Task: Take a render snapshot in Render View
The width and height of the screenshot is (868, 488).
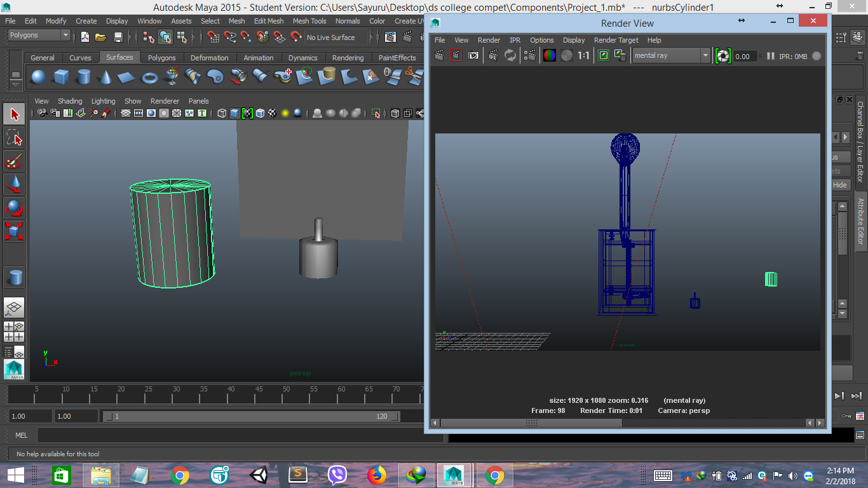Action: pos(473,55)
